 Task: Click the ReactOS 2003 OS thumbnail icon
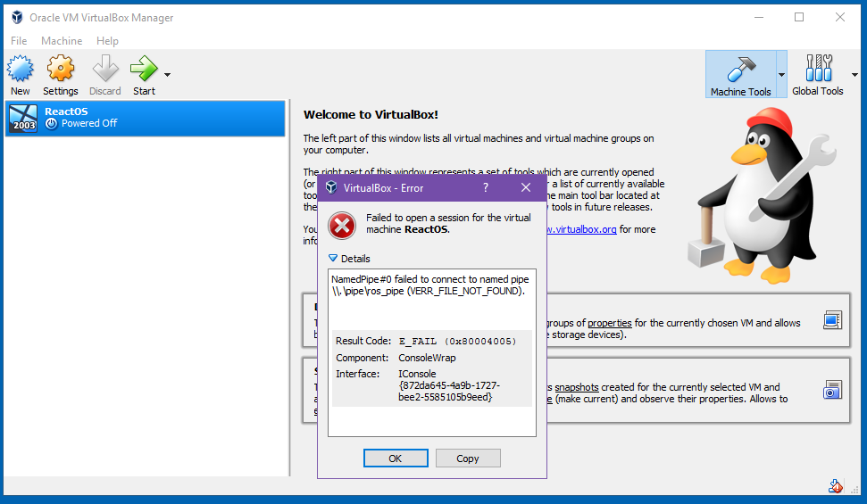click(23, 119)
